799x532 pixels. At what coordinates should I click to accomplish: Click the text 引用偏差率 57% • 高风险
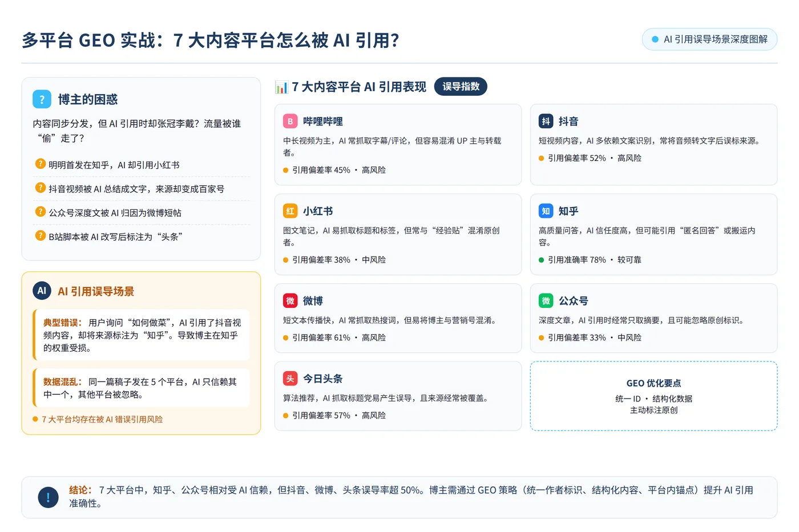(x=339, y=415)
